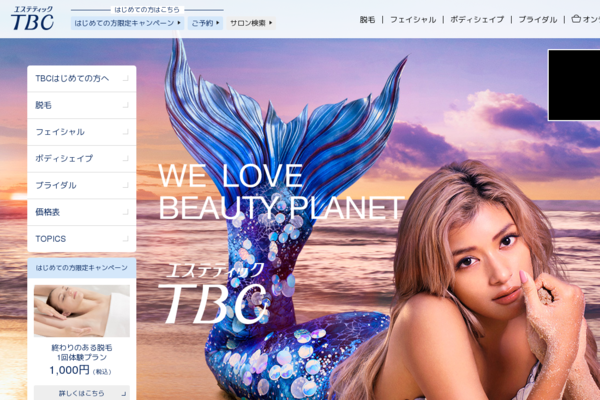600x400 pixels.
Task: Open サロン検索 salon search button
Action: (251, 23)
